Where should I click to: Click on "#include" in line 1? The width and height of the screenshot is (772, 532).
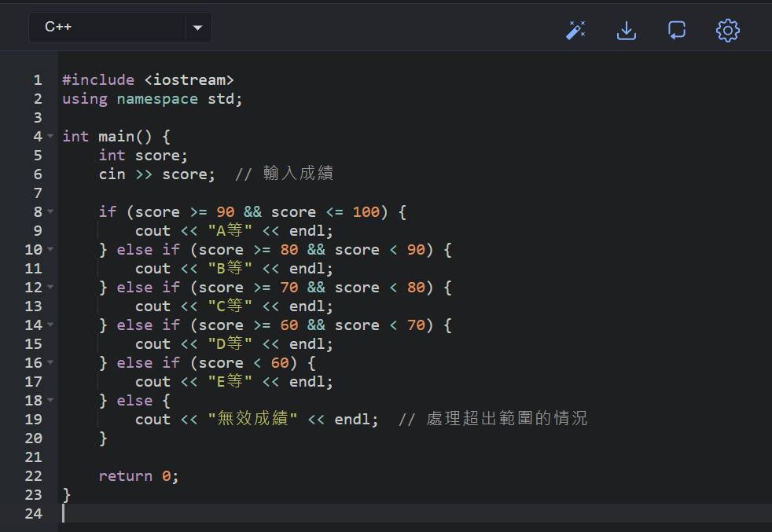point(98,79)
